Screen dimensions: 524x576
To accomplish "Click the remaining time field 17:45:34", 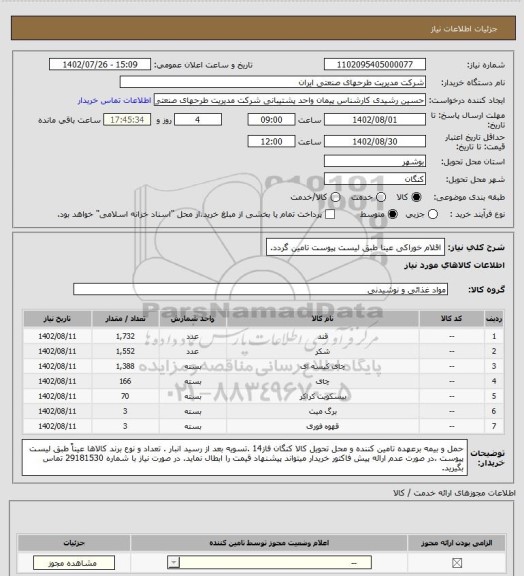I will (x=127, y=120).
